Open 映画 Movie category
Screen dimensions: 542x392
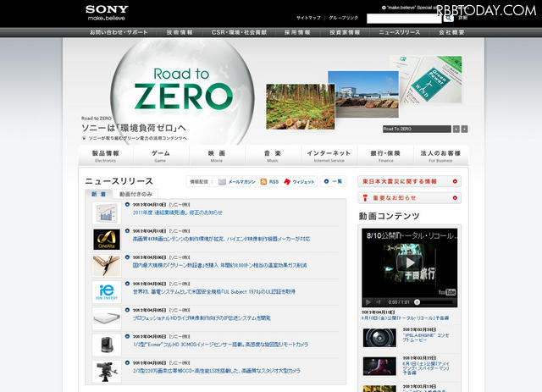tap(217, 156)
